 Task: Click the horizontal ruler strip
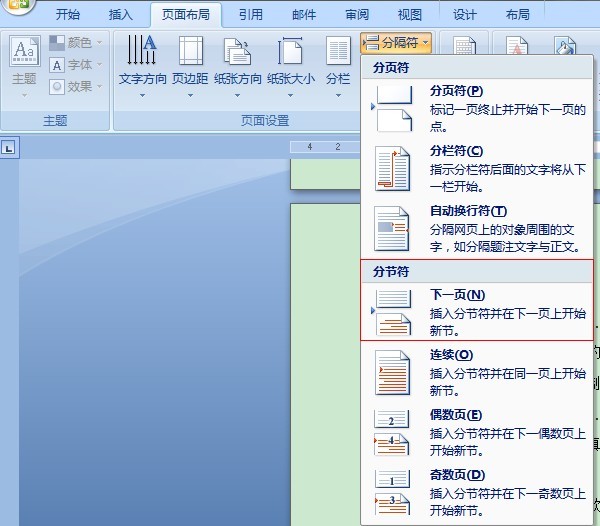[325, 147]
